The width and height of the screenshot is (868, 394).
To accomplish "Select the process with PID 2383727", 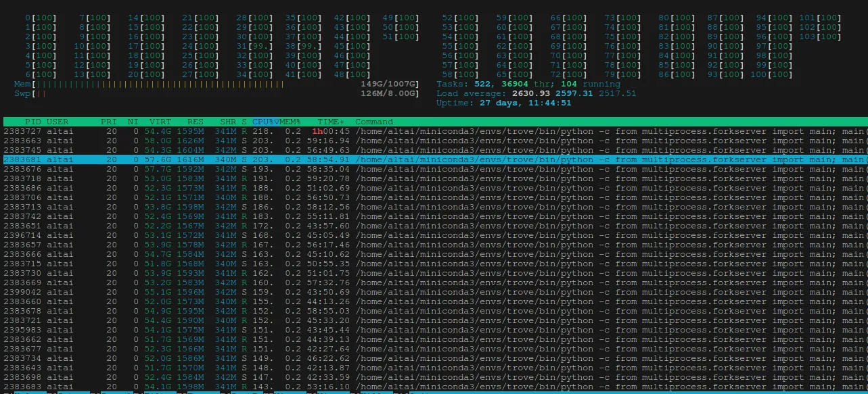I will click(434, 131).
